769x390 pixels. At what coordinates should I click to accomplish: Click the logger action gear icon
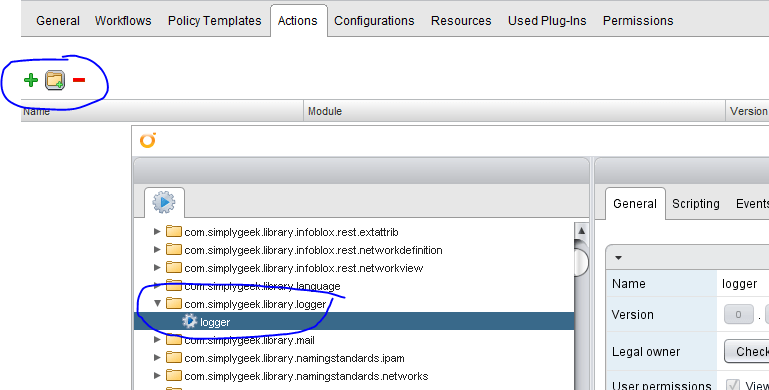coord(189,321)
